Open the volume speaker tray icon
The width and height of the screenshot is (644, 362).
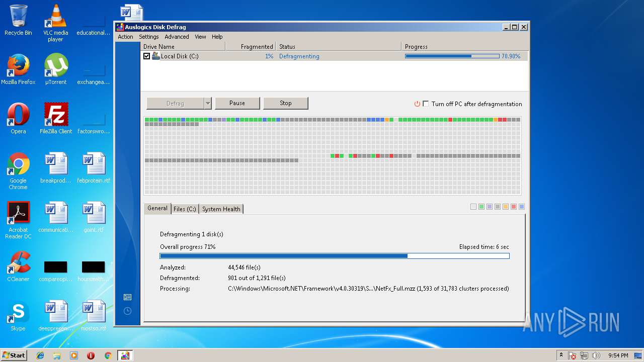coord(596,355)
